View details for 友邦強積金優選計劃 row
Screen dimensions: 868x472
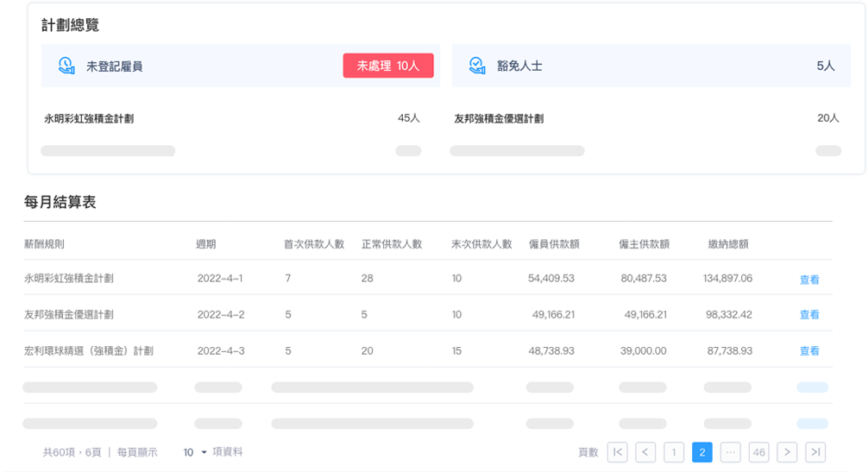(x=809, y=315)
